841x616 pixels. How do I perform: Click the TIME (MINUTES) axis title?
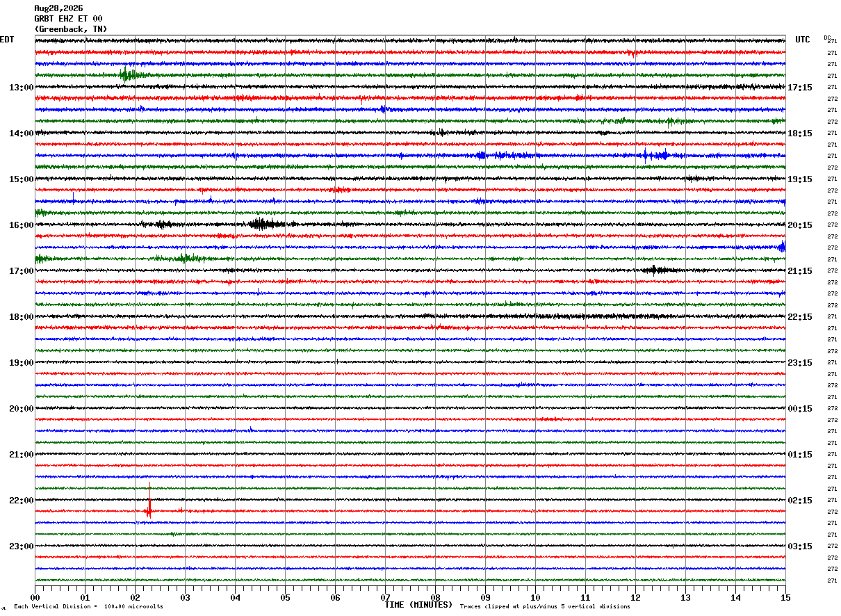click(418, 605)
